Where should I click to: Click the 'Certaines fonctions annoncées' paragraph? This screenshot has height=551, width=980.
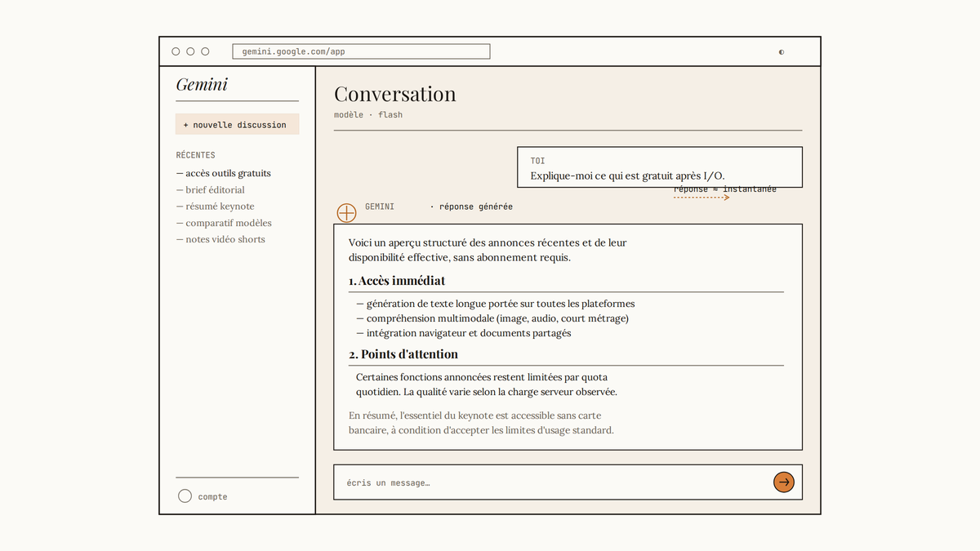(487, 384)
